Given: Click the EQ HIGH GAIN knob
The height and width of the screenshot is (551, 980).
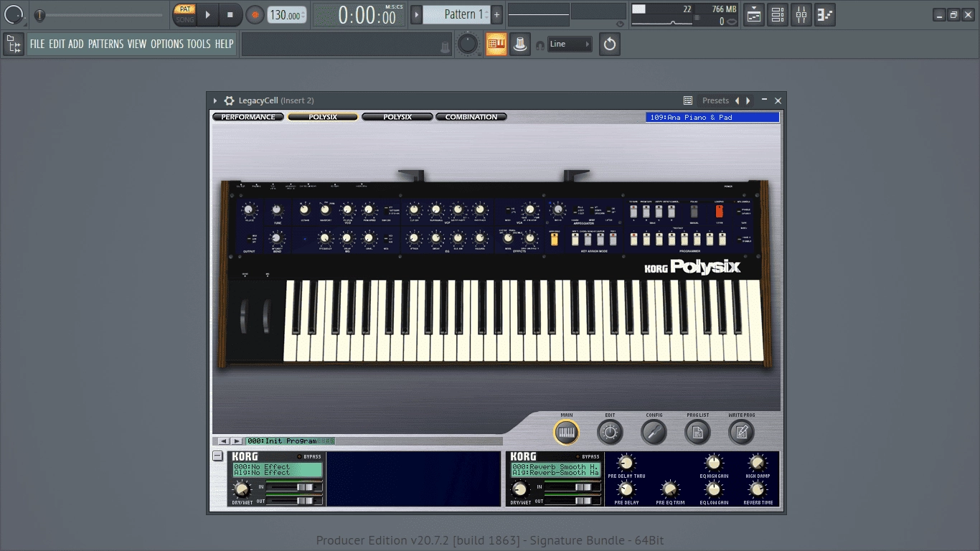Looking at the screenshot, I should coord(713,463).
